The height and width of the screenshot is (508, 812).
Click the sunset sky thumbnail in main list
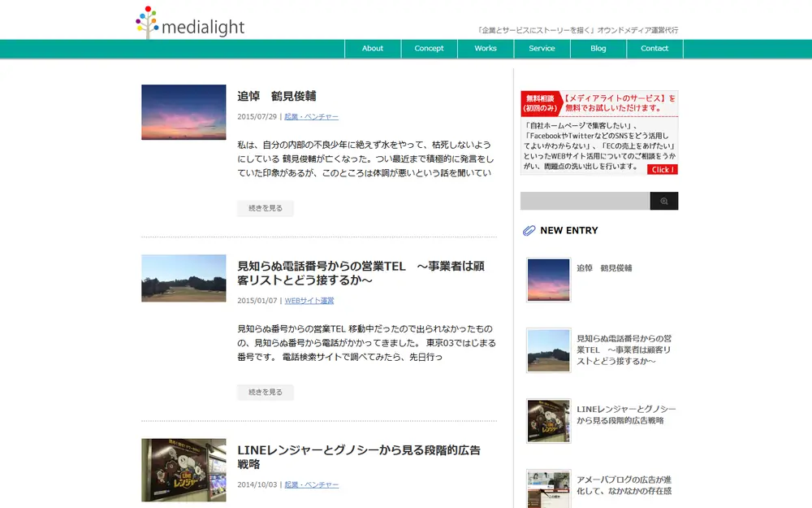click(x=184, y=112)
